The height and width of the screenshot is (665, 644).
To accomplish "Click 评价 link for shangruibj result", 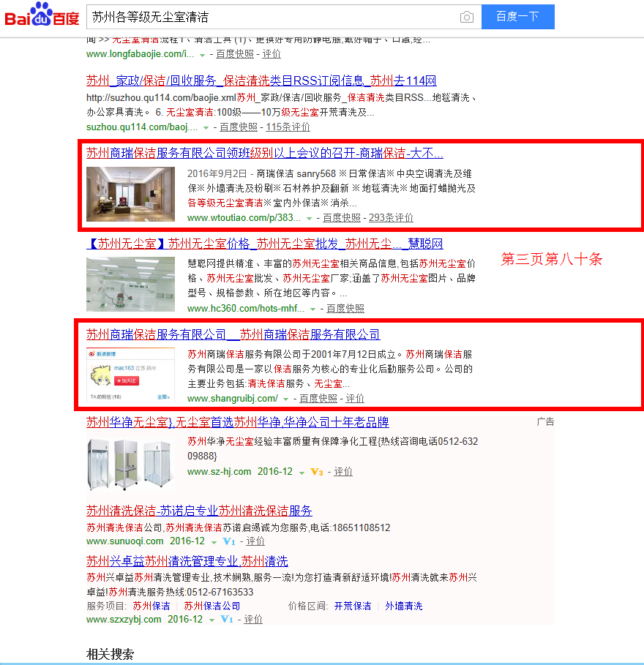I will (x=355, y=398).
